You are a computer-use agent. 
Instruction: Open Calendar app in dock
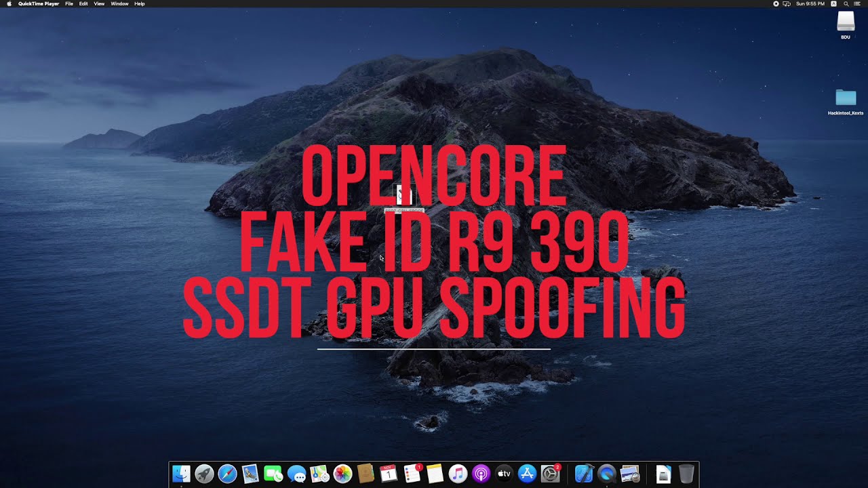(x=389, y=474)
